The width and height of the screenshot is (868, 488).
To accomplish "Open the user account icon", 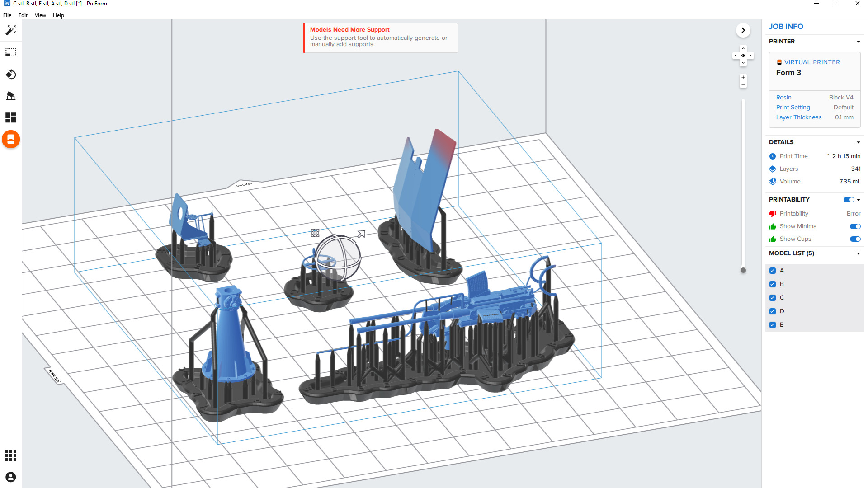I will [x=11, y=477].
